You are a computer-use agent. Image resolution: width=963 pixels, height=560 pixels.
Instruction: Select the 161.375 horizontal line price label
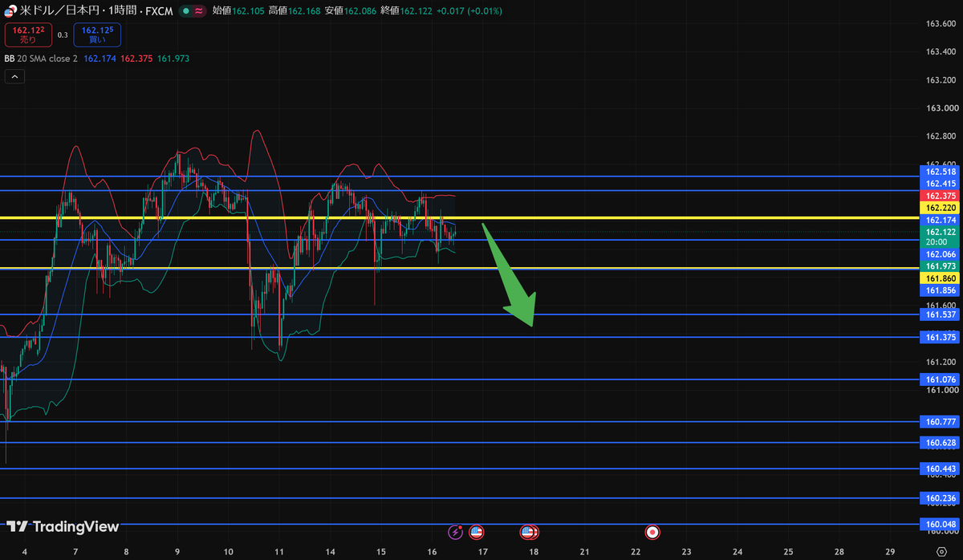(x=941, y=337)
